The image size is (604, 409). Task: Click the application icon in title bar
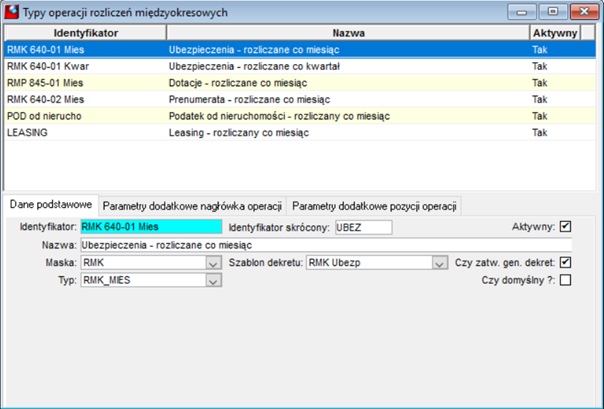point(11,12)
